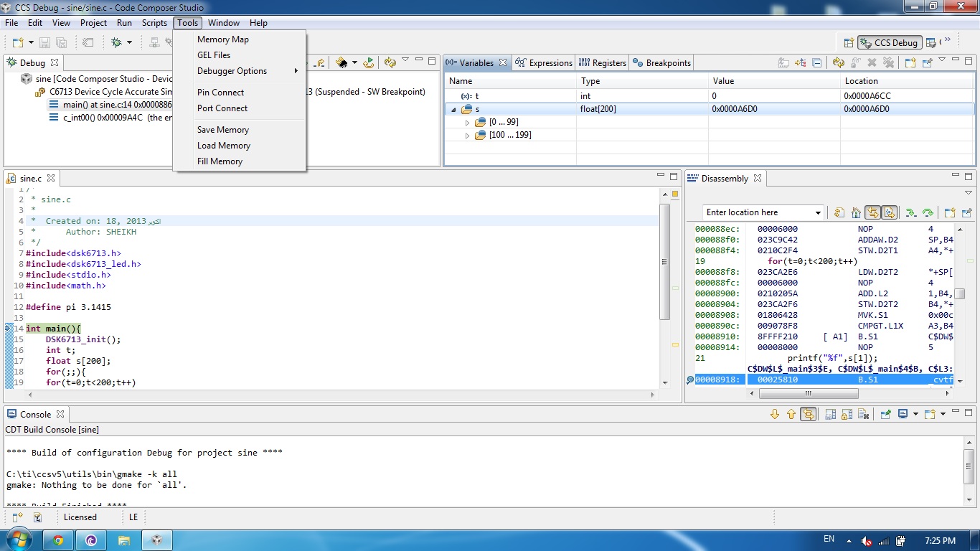This screenshot has width=980, height=551.
Task: Click the Refresh icon in Variables view
Action: tap(838, 63)
